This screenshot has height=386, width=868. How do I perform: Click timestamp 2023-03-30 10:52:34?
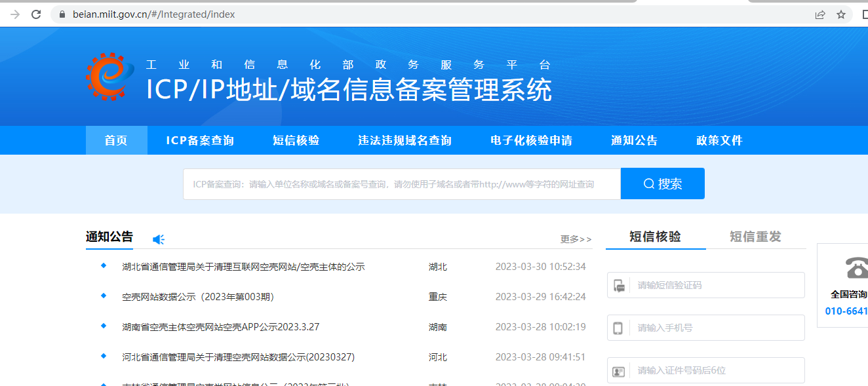tap(541, 267)
